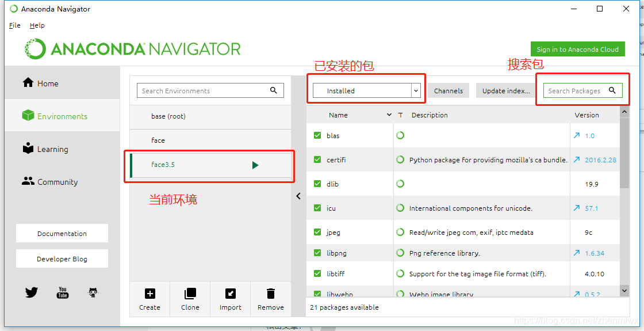Click the libpng package type circle icon

(400, 253)
